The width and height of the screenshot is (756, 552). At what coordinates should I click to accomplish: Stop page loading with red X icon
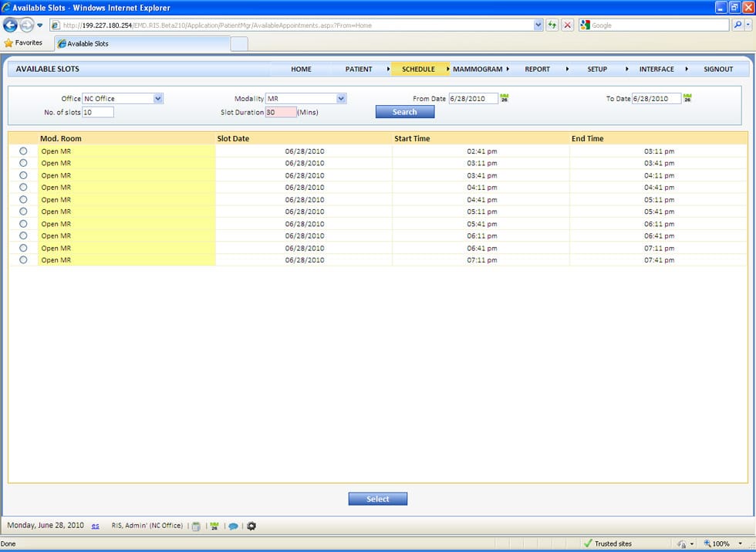click(x=567, y=25)
